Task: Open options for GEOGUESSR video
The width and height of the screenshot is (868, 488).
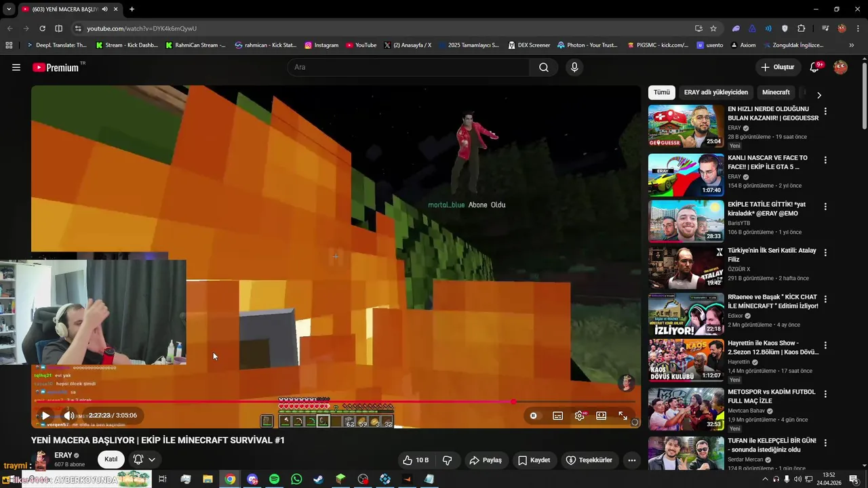Action: tap(825, 111)
